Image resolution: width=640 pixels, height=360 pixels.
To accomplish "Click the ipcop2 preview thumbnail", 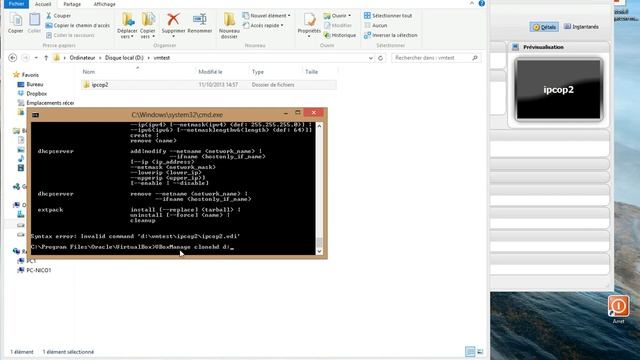I will 558,89.
